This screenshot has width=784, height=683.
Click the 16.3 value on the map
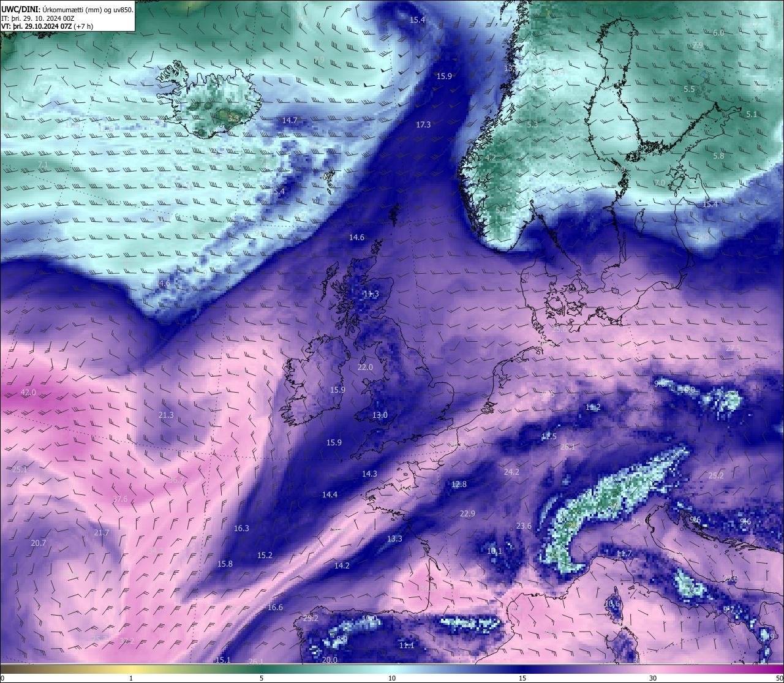click(241, 527)
